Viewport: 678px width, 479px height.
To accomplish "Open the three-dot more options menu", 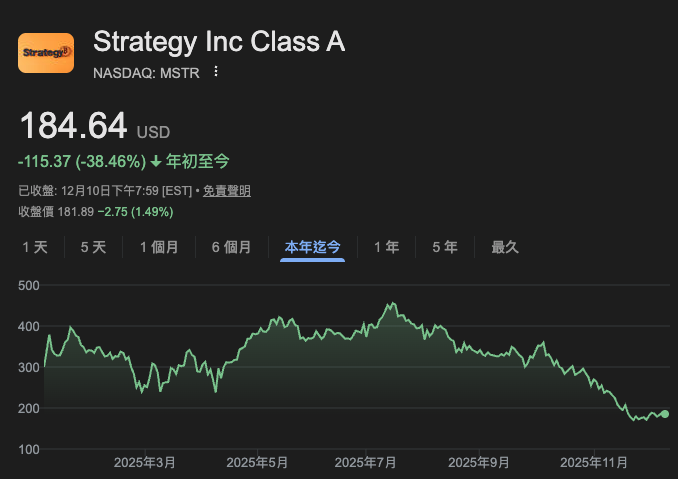I will pos(216,72).
